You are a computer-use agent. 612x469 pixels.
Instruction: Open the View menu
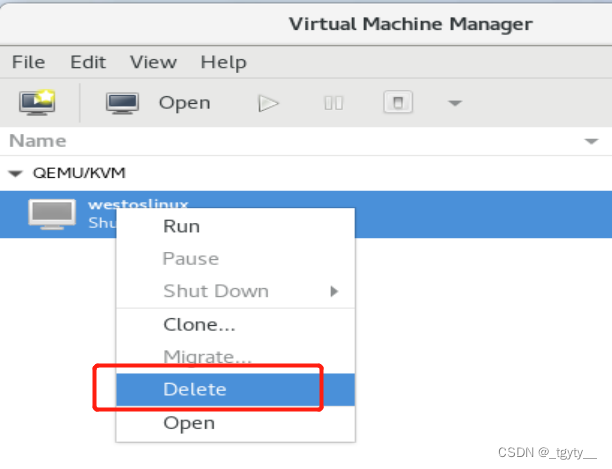tap(153, 62)
